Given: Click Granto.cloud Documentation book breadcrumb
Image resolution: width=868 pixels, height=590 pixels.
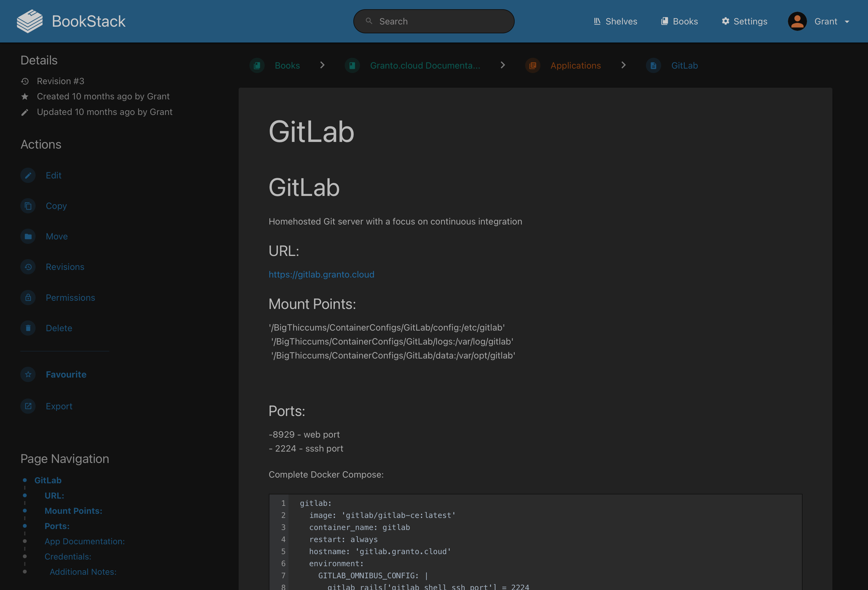Looking at the screenshot, I should coord(425,66).
